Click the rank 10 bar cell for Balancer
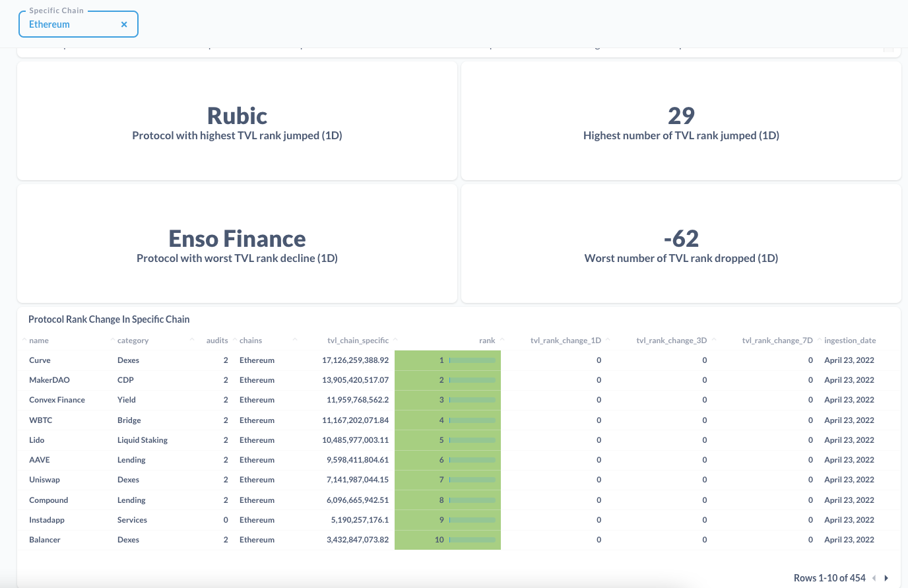The image size is (908, 588). click(x=447, y=540)
